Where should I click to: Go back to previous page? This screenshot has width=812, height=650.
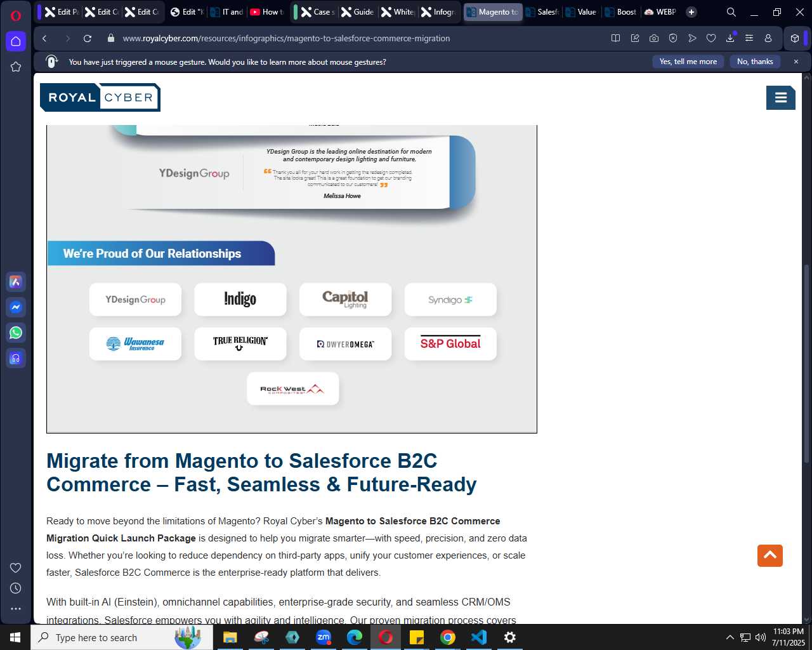(x=44, y=38)
